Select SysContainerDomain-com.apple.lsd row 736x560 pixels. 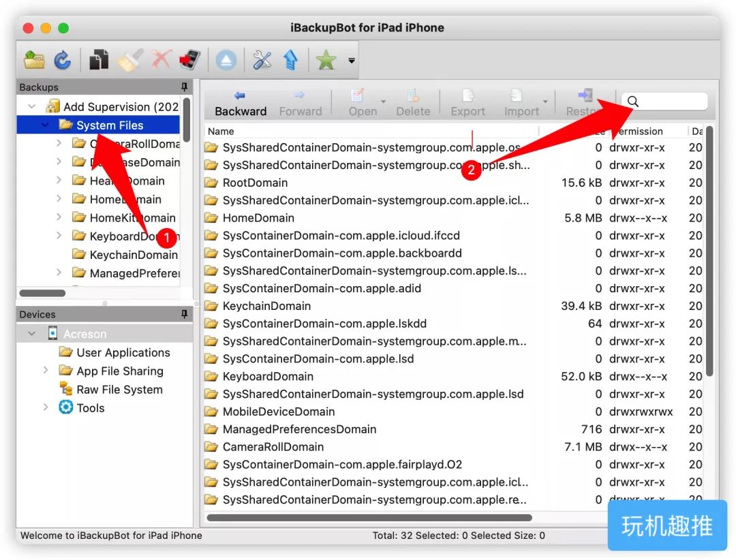[x=453, y=358]
